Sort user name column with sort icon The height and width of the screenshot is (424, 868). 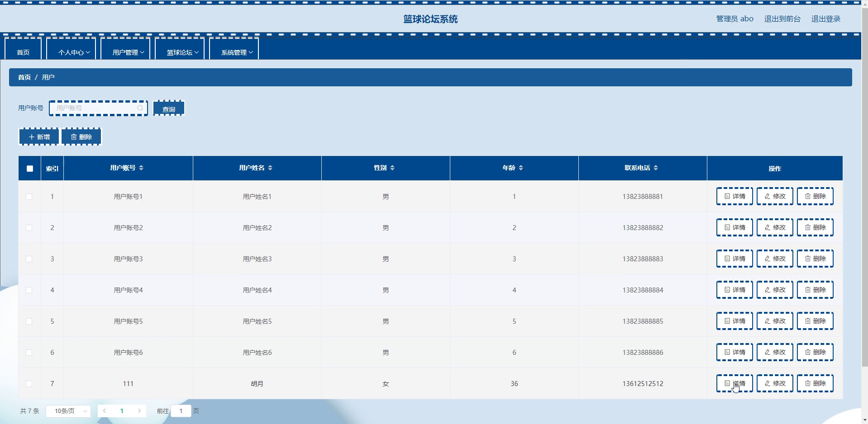click(270, 168)
